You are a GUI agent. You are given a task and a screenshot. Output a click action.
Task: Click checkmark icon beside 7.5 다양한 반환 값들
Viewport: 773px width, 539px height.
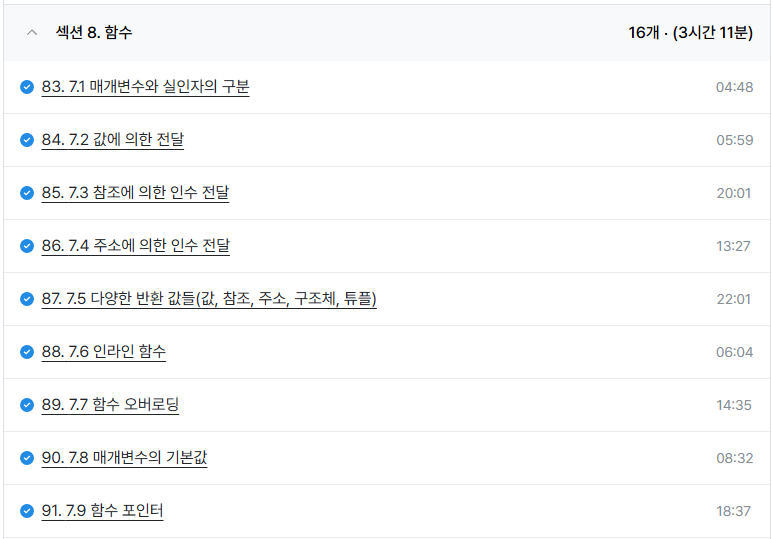coord(27,299)
